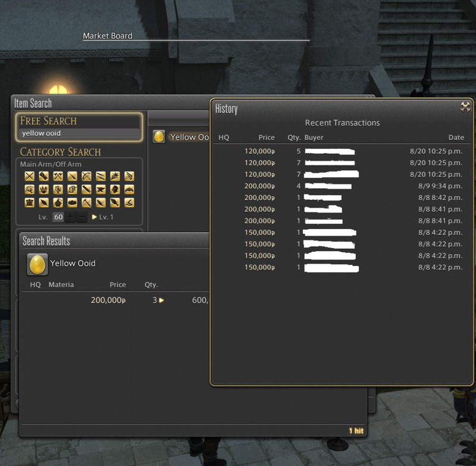
Task: Choose the miner pickaxe category icon
Action: click(x=86, y=203)
